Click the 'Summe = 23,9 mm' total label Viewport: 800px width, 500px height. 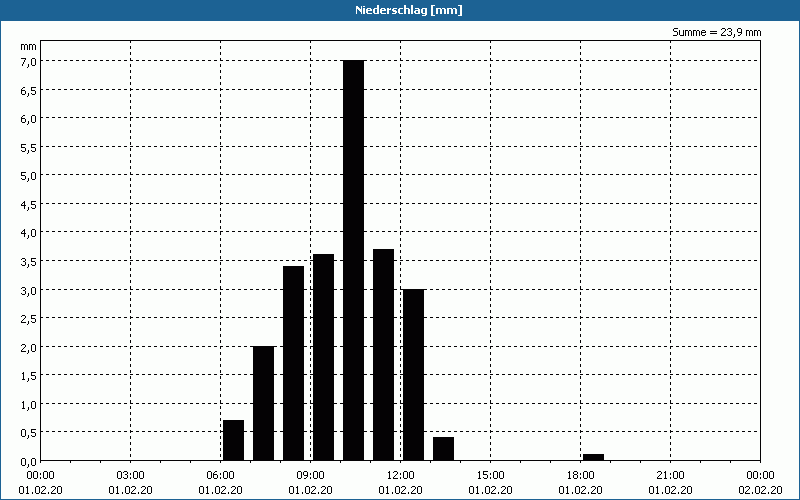(716, 32)
